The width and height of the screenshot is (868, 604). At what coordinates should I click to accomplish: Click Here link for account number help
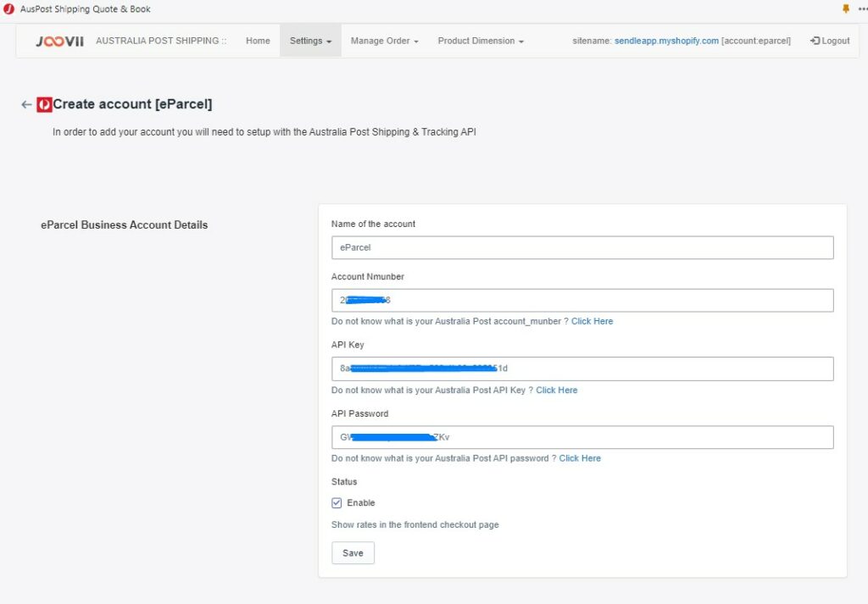[592, 321]
